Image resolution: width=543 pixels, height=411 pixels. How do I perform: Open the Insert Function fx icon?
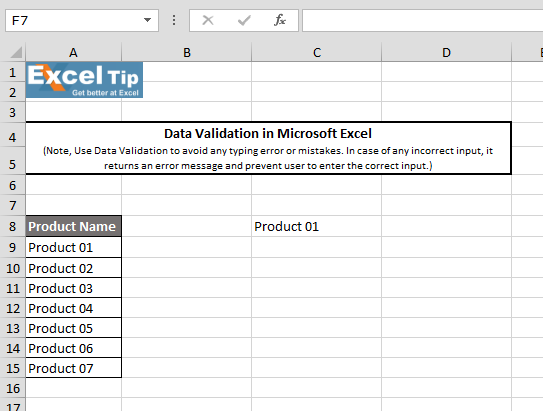tap(280, 20)
